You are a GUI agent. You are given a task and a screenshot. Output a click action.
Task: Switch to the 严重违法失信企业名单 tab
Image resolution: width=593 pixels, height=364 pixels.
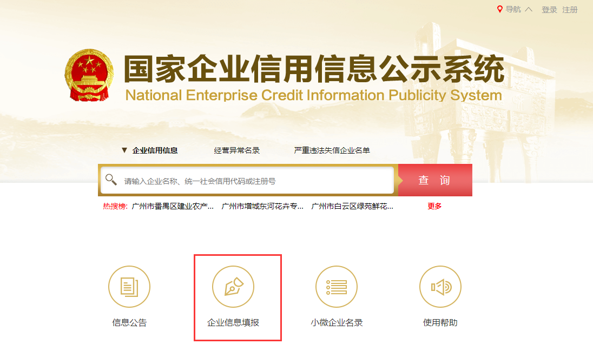(x=332, y=150)
